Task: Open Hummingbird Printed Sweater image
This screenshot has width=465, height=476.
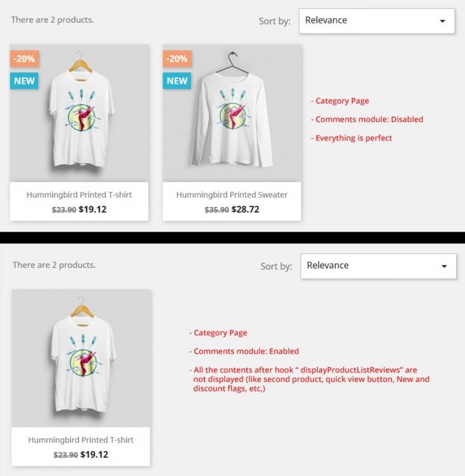Action: click(x=232, y=113)
